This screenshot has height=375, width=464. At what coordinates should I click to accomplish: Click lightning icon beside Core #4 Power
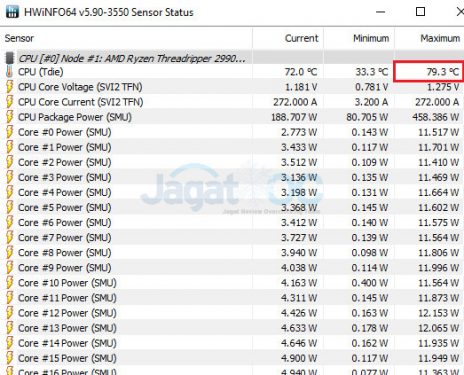(10, 192)
